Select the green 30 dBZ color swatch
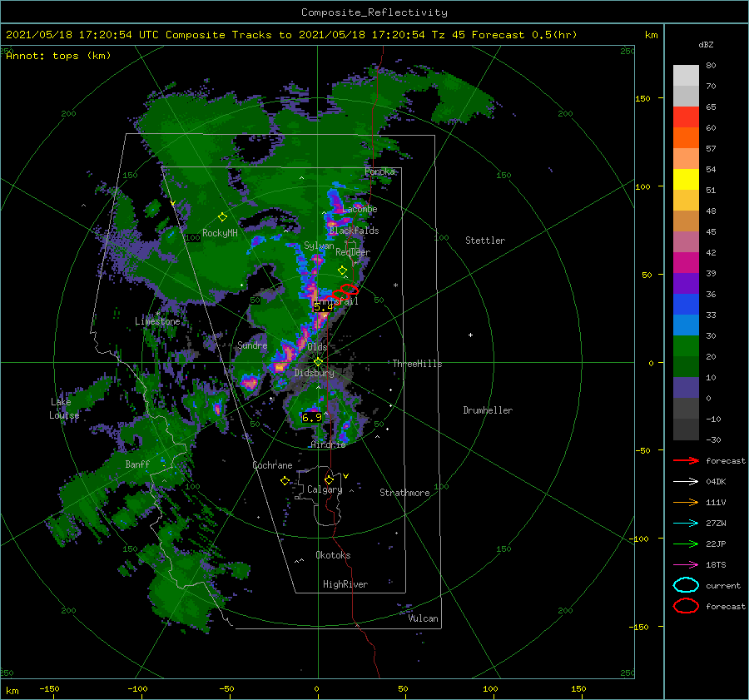 tap(686, 345)
